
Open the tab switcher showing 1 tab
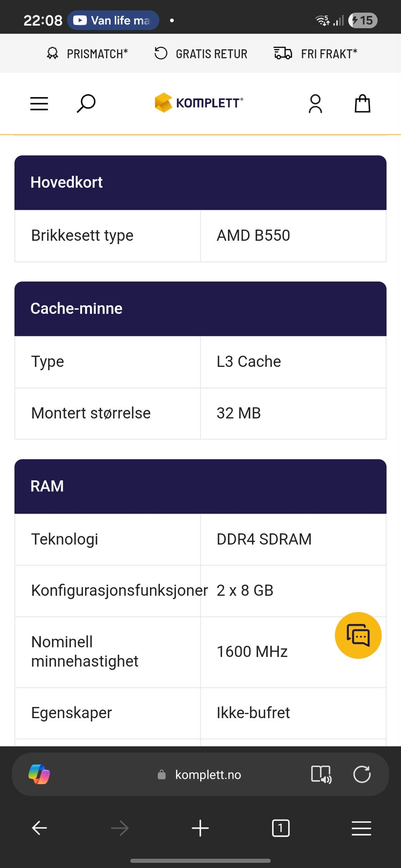tap(280, 828)
